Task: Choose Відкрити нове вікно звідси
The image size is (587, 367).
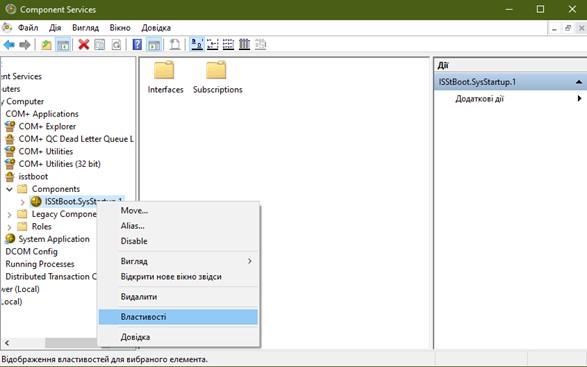Action: (x=178, y=277)
